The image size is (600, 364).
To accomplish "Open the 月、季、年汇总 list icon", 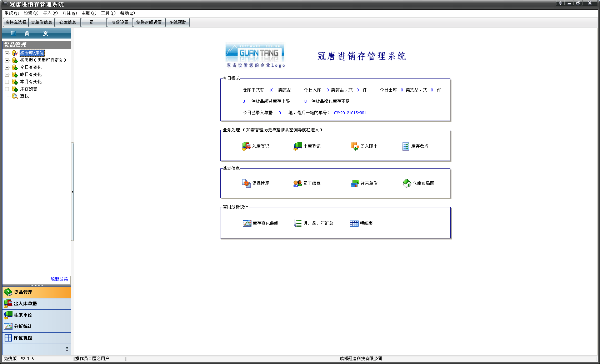I will pos(298,223).
